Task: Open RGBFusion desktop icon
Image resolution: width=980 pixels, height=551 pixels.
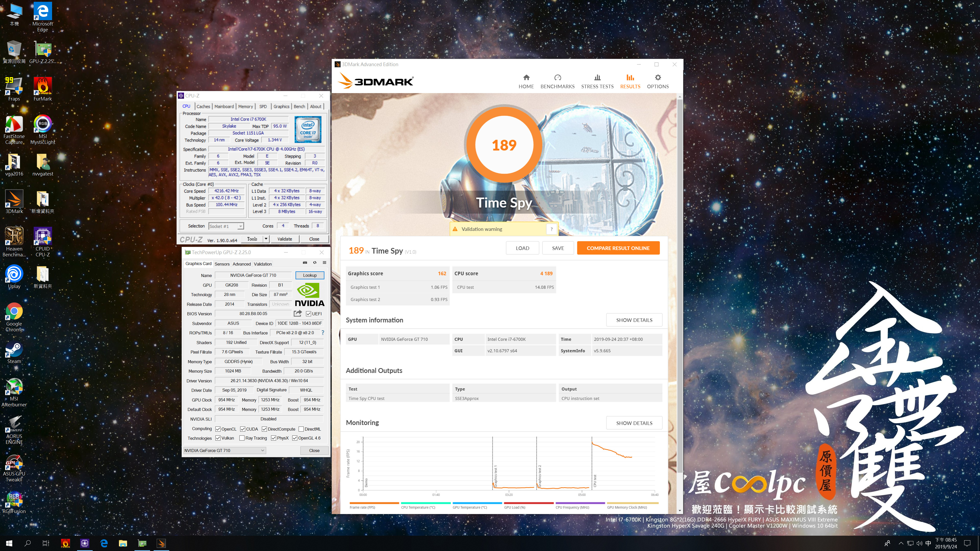Action: [14, 502]
